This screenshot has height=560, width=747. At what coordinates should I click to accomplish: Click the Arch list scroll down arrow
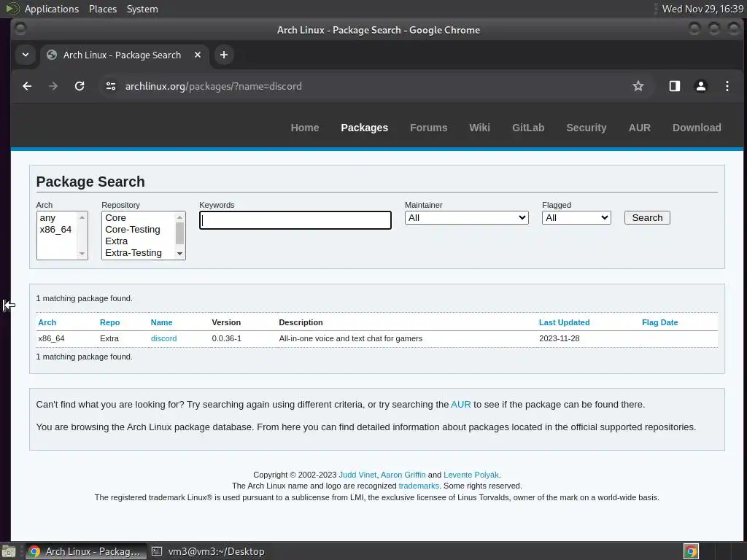pos(82,253)
